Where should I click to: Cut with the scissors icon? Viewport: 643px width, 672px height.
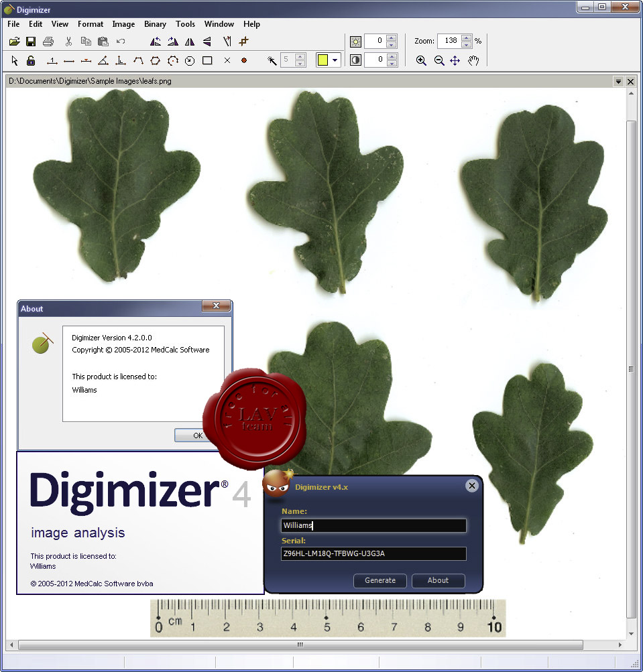68,42
